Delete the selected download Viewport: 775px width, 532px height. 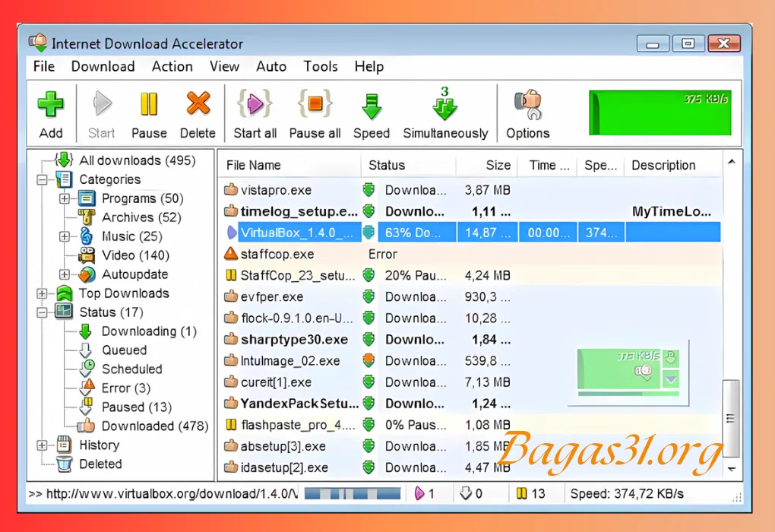[x=198, y=112]
